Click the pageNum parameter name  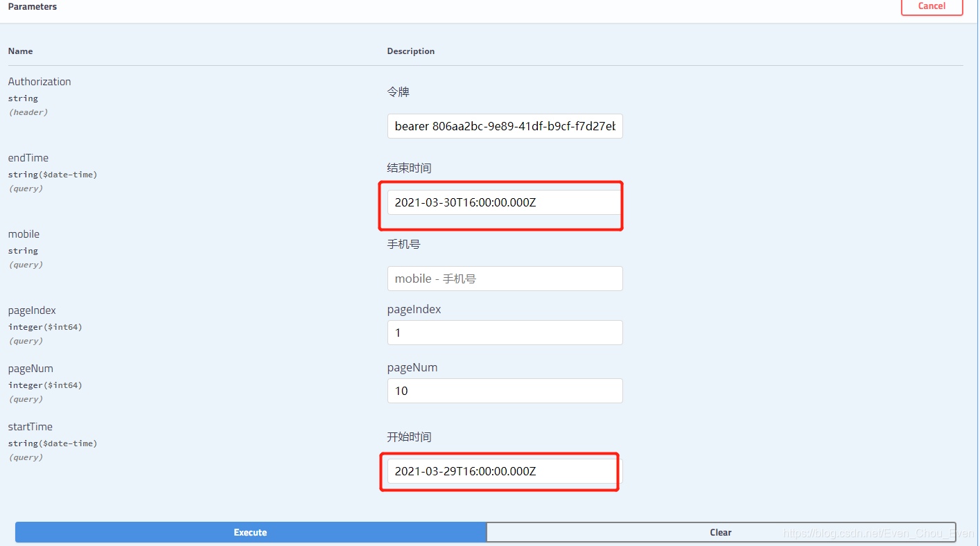pyautogui.click(x=30, y=369)
